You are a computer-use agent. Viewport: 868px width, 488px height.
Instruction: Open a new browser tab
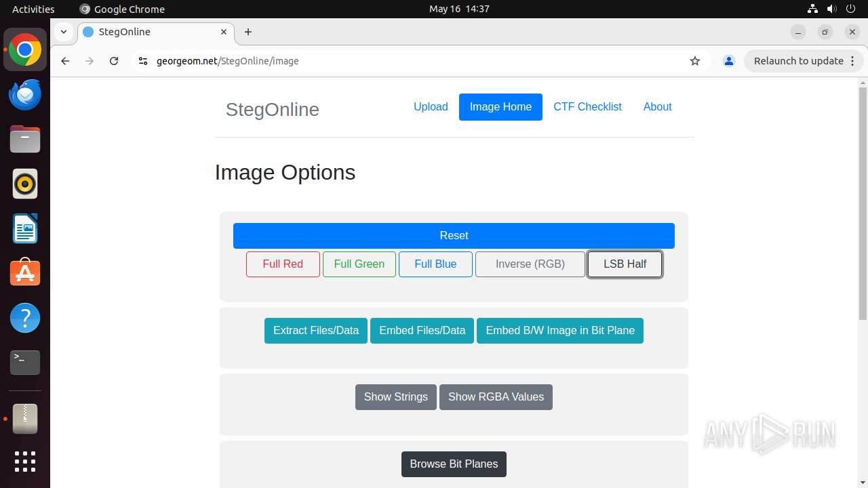(248, 32)
